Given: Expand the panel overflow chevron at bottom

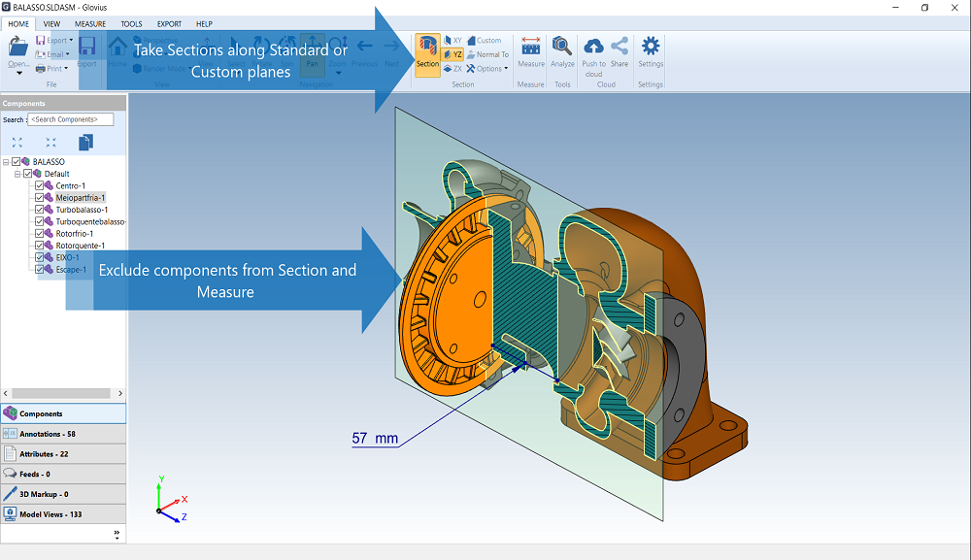Looking at the screenshot, I should click(117, 534).
